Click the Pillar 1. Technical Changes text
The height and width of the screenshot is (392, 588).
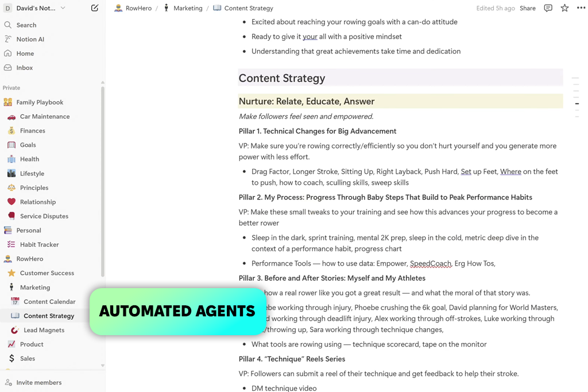click(317, 131)
